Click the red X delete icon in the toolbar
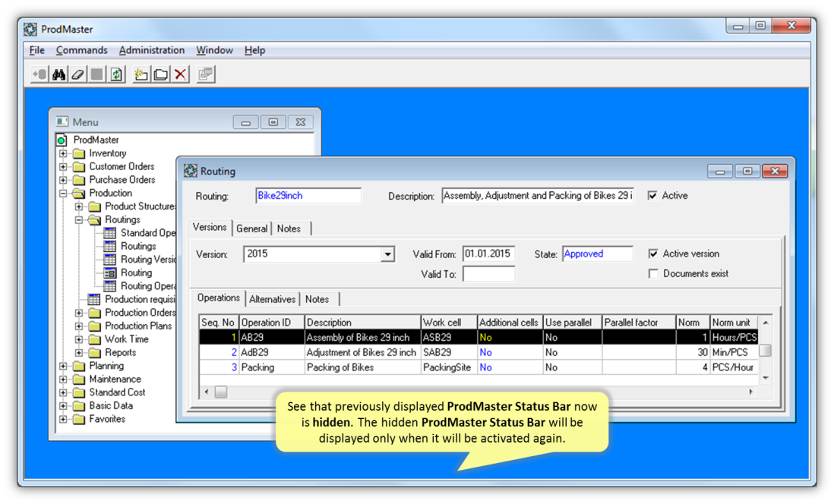The image size is (834, 504). (x=180, y=74)
